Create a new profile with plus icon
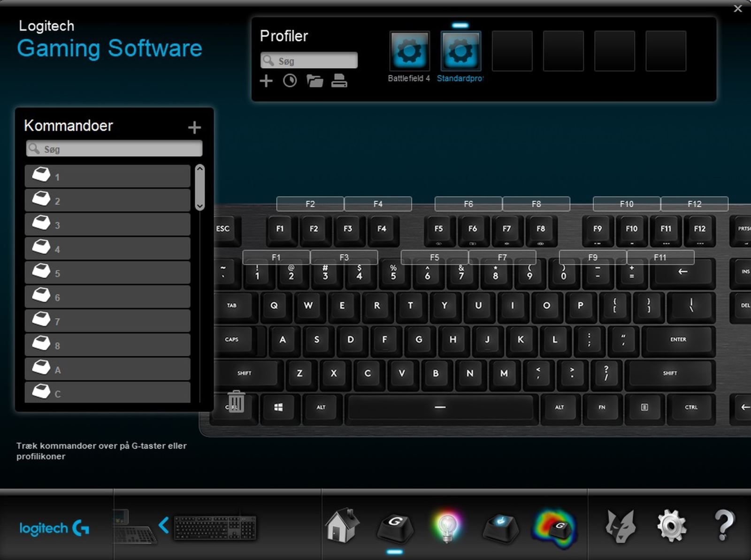This screenshot has width=751, height=560. pyautogui.click(x=266, y=81)
